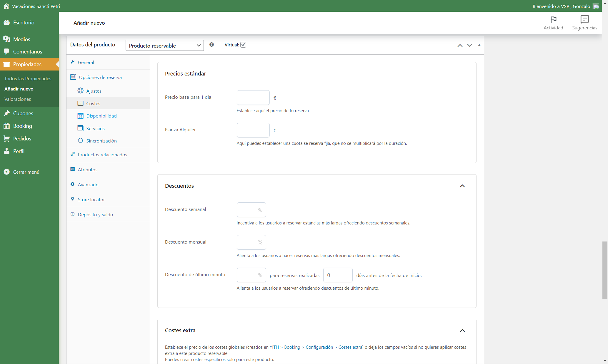Screen dimensions: 608x364
Task: Open the Actividad flag panel
Action: [x=553, y=23]
